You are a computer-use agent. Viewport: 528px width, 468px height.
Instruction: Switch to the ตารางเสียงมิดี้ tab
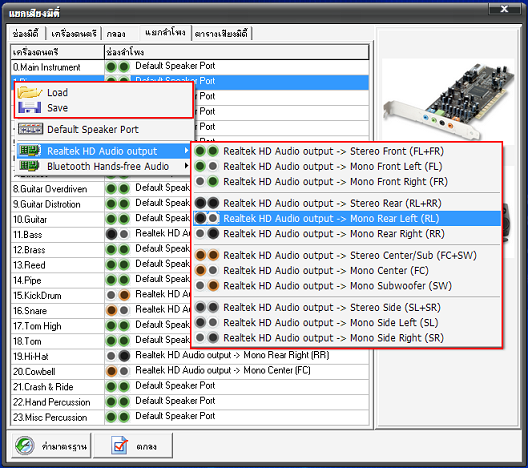[x=221, y=34]
